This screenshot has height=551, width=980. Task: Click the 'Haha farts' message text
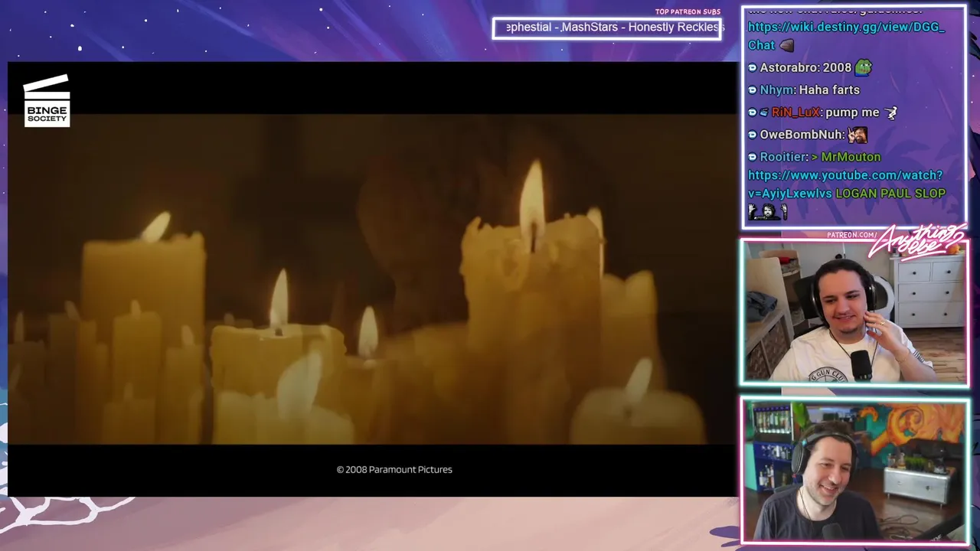[829, 90]
